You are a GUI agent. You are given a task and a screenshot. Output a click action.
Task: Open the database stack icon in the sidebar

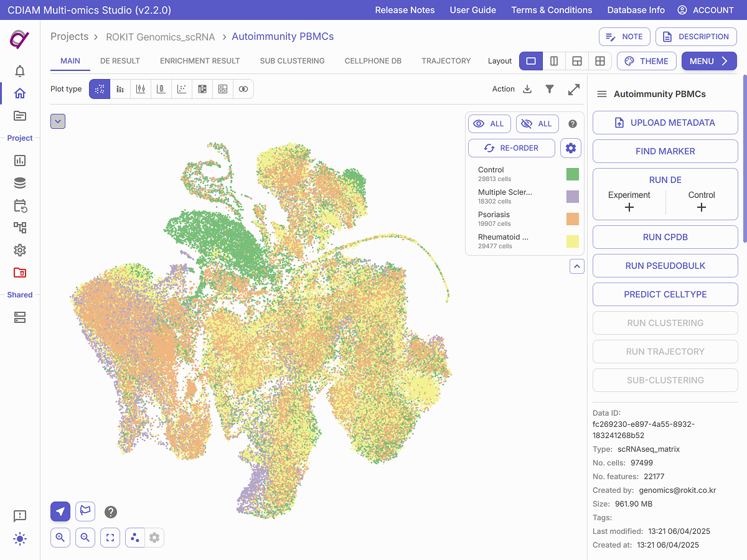(20, 183)
